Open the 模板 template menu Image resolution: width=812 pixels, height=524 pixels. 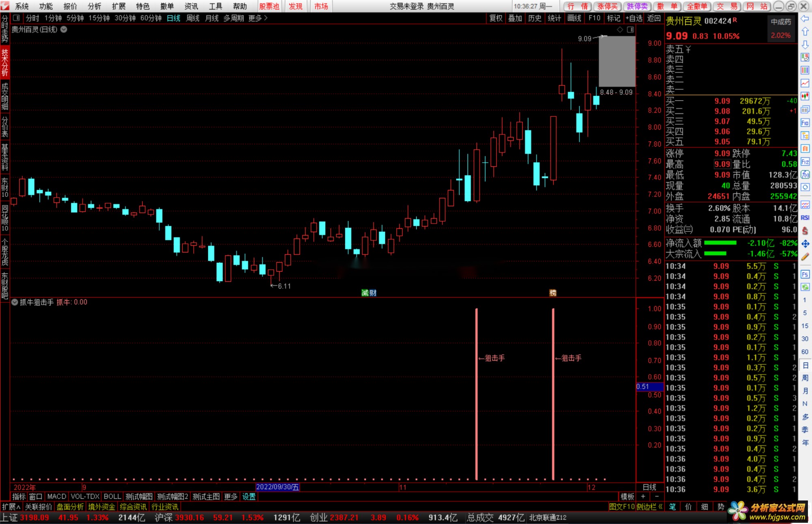coord(627,496)
